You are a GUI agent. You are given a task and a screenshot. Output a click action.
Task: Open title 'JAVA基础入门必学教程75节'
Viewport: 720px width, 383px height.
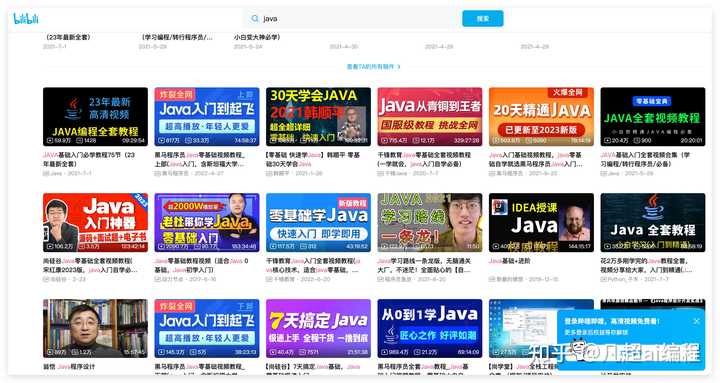click(89, 159)
